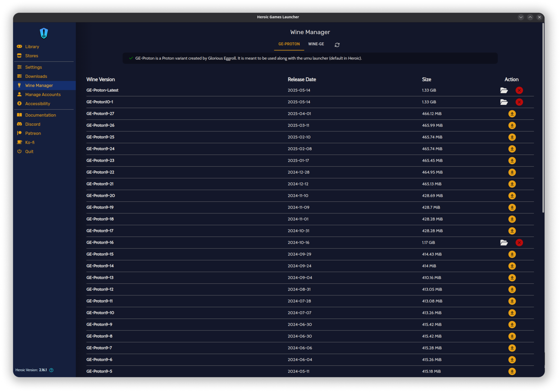The height and width of the screenshot is (392, 560).
Task: Open the Downloads page
Action: (44, 76)
